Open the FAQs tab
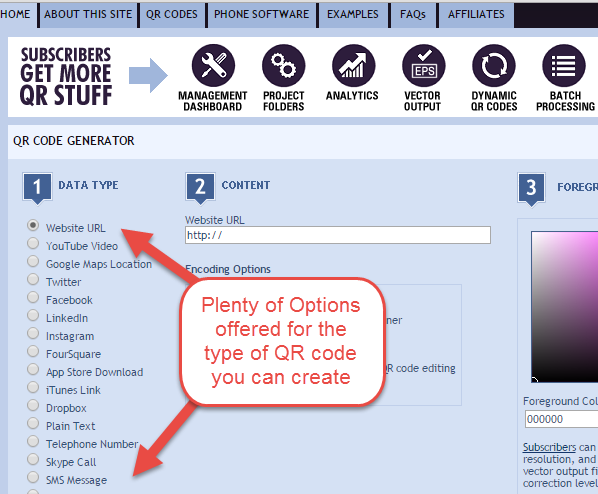 413,14
